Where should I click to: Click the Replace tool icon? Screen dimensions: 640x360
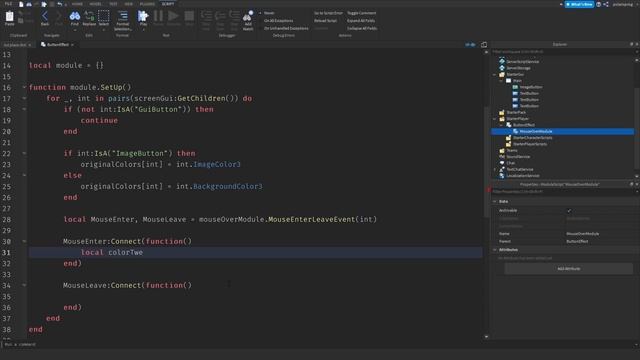[x=89, y=16]
